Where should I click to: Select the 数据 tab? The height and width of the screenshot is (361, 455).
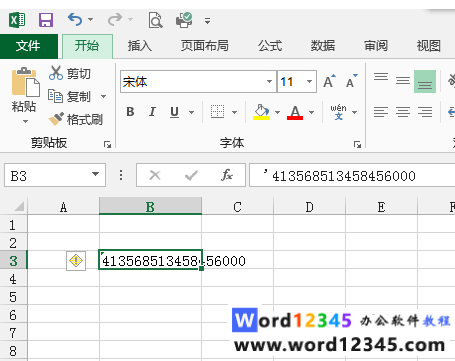click(x=323, y=46)
